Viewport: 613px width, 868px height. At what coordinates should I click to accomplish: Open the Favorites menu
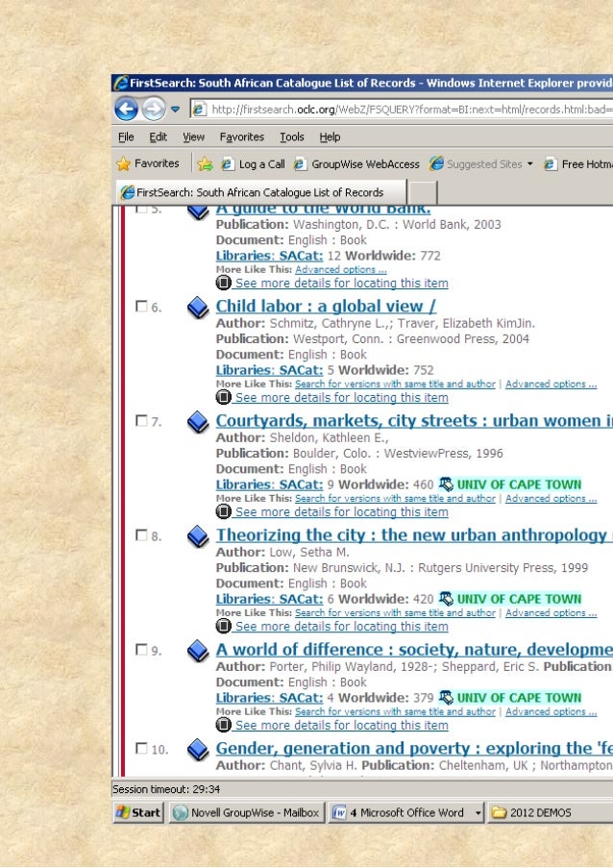[x=242, y=136]
